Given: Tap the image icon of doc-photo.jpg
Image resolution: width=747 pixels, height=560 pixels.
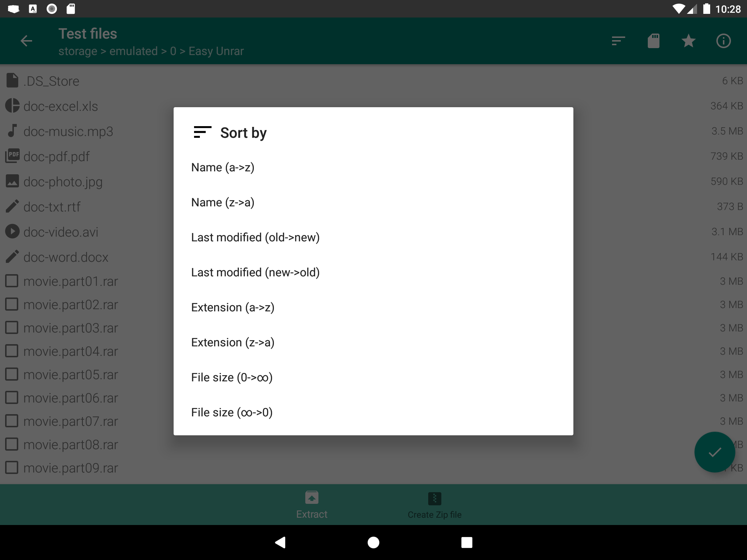Looking at the screenshot, I should tap(12, 181).
